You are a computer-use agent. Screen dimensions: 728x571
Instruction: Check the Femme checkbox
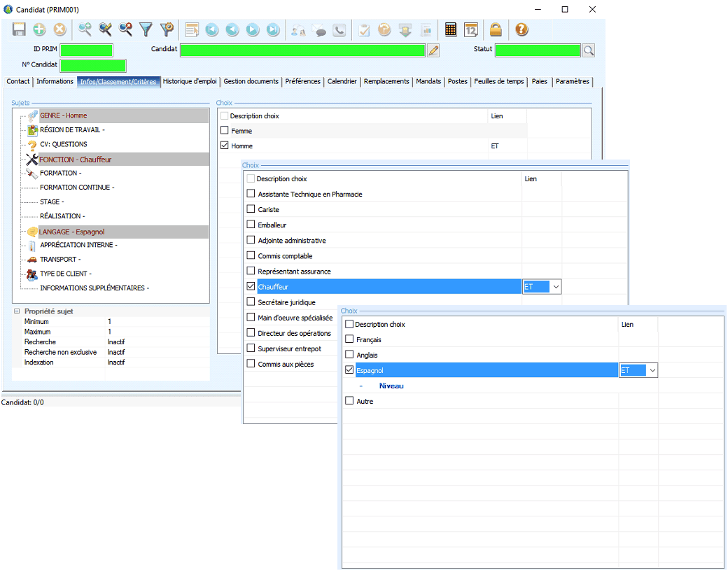click(x=225, y=131)
